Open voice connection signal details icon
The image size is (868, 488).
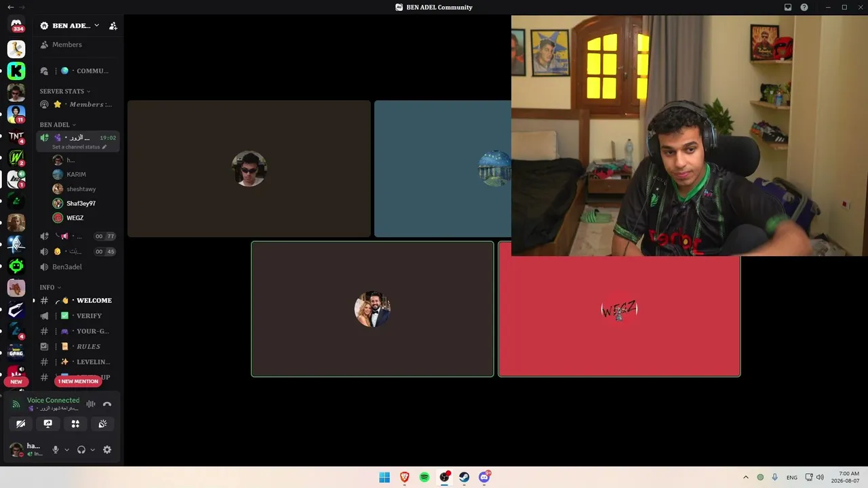pyautogui.click(x=16, y=405)
